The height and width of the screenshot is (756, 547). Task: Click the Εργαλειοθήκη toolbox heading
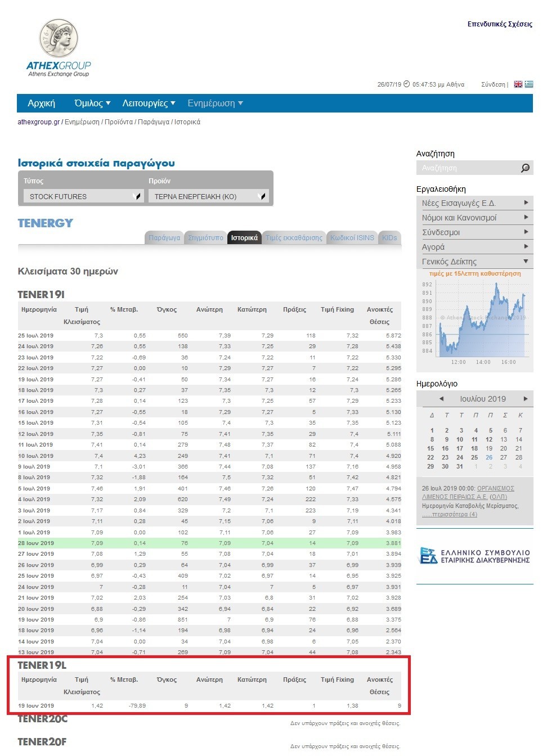[441, 189]
